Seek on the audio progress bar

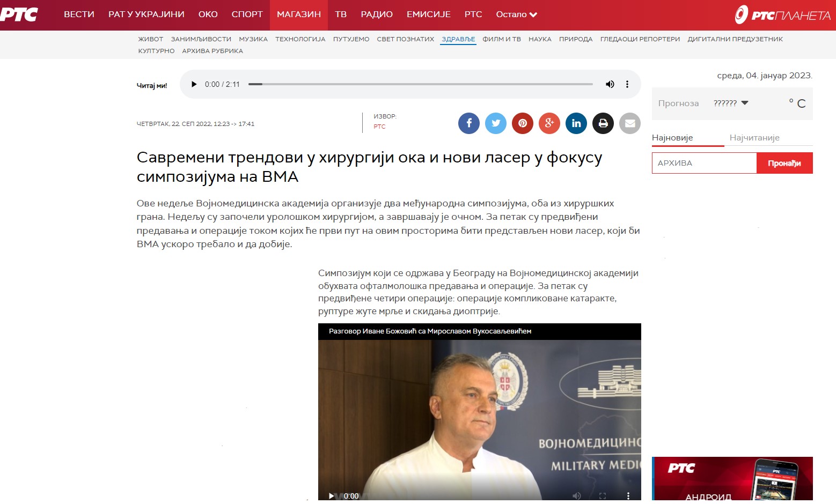coord(421,84)
